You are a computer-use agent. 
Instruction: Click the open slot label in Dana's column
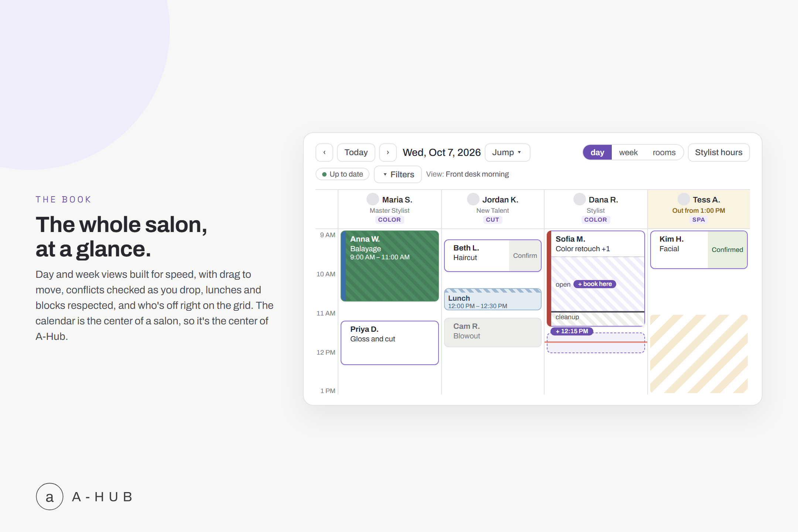[563, 284]
